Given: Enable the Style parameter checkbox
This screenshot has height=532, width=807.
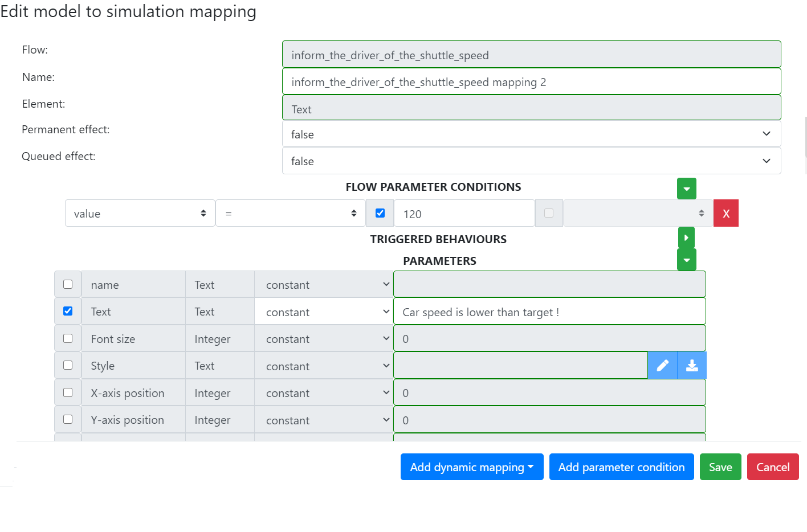Looking at the screenshot, I should [x=68, y=365].
